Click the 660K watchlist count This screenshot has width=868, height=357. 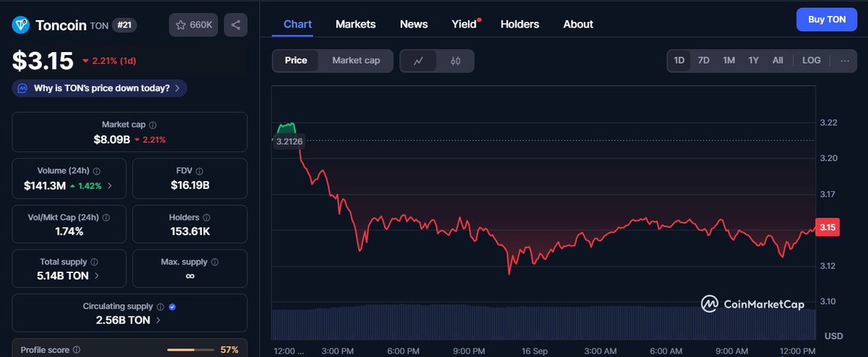[201, 25]
